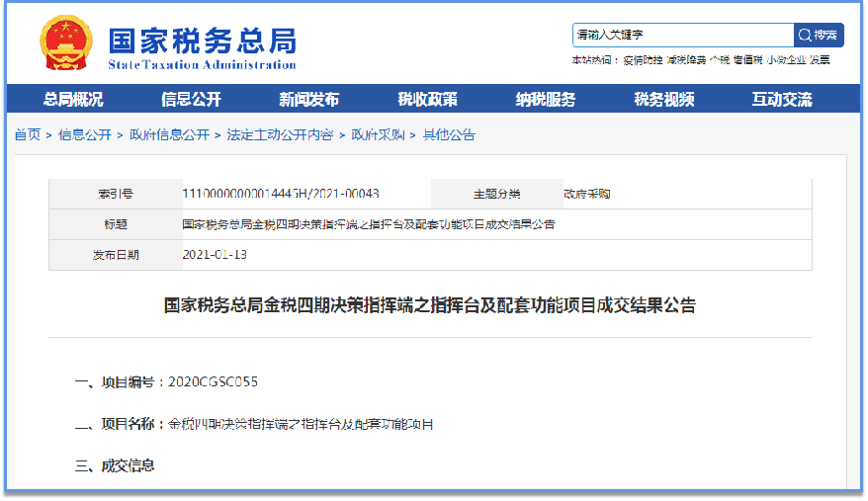868x501 pixels.
Task: Click the 索引号 label cell
Action: click(116, 194)
